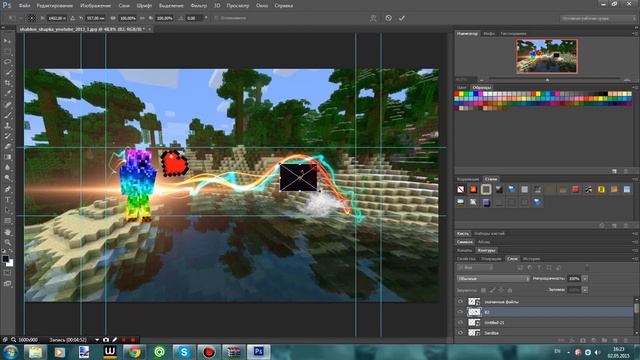This screenshot has height=360, width=640.
Task: Select the Lasso tool
Action: (7, 62)
